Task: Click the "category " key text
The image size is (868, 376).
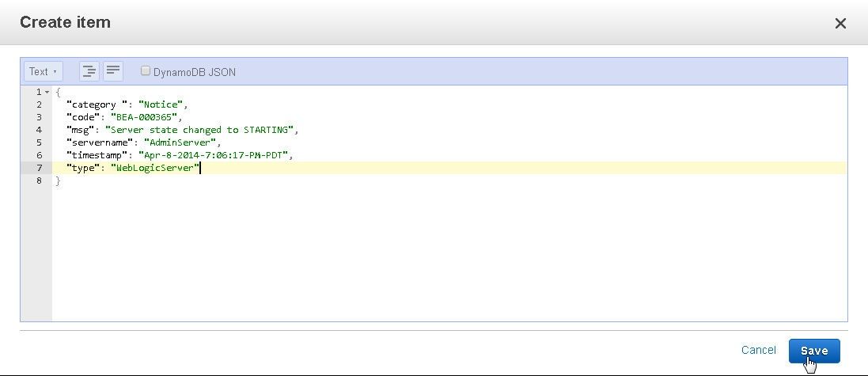Action: 97,104
